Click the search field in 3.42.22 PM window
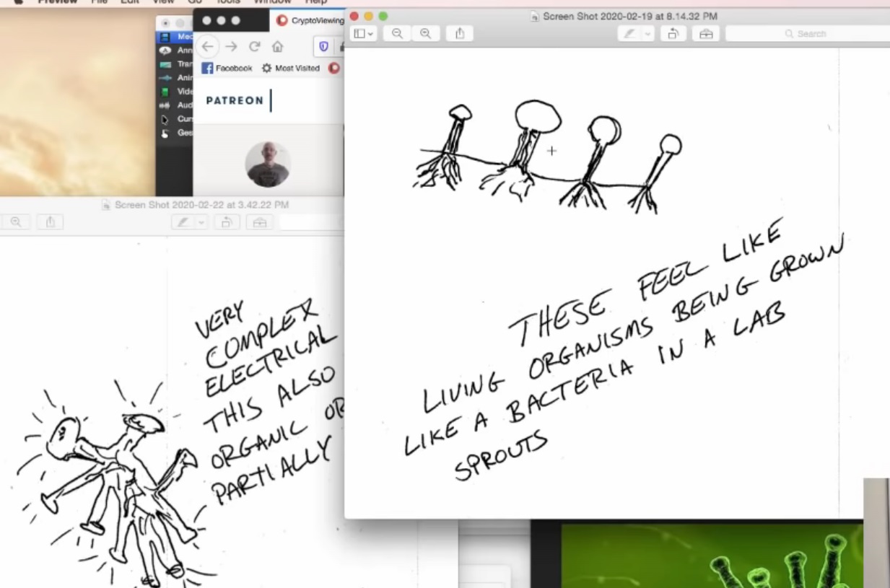 click(311, 223)
